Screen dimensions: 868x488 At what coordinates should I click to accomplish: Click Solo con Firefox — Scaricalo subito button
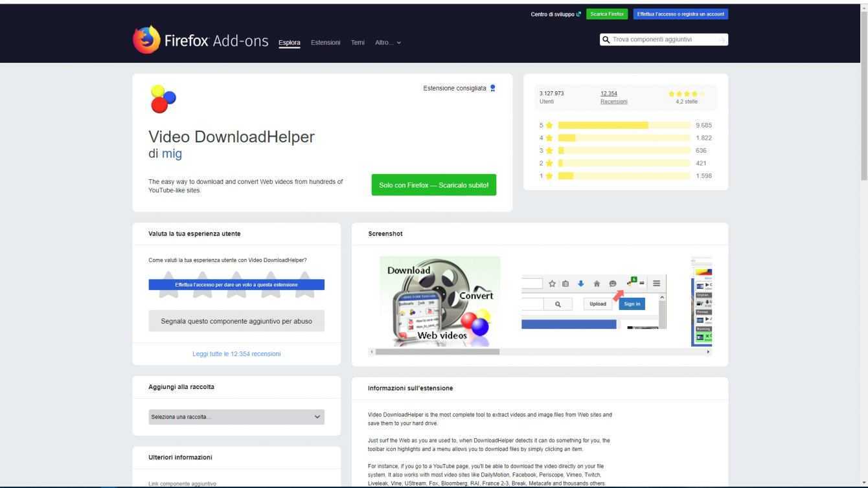pyautogui.click(x=434, y=184)
